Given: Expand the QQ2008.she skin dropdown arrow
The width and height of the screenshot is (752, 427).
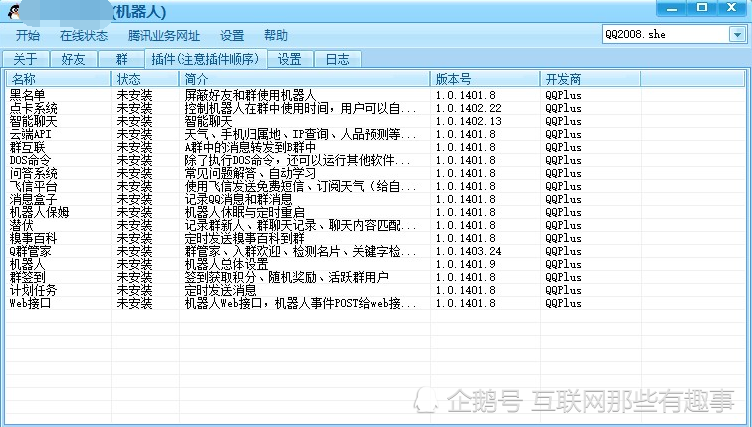Looking at the screenshot, I should pyautogui.click(x=737, y=35).
